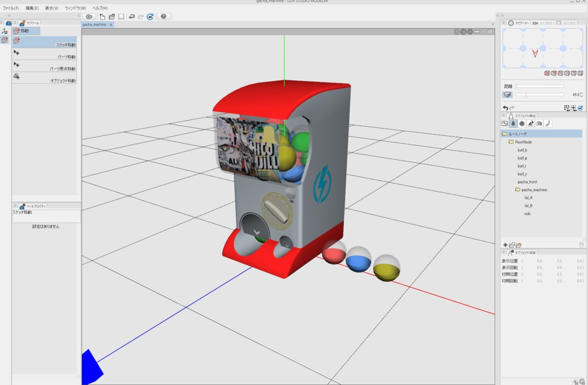Click the Redo arrow icon in the toolbar

pyautogui.click(x=141, y=17)
